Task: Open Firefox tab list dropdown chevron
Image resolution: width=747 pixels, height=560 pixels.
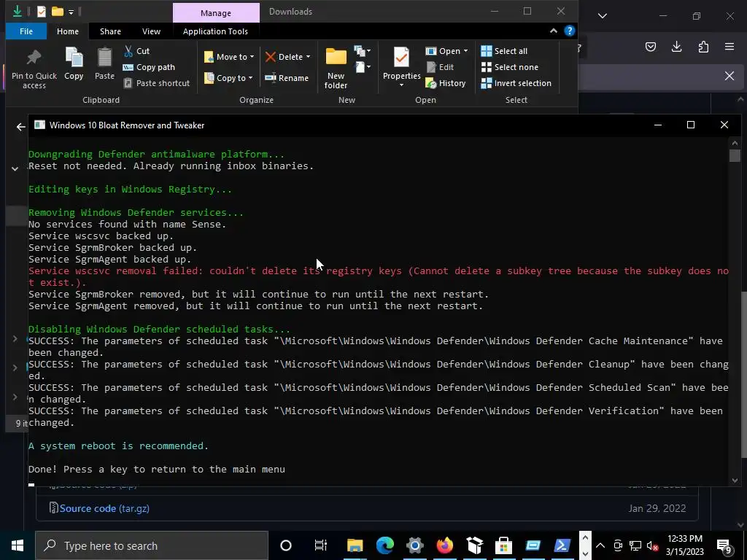Action: (602, 16)
